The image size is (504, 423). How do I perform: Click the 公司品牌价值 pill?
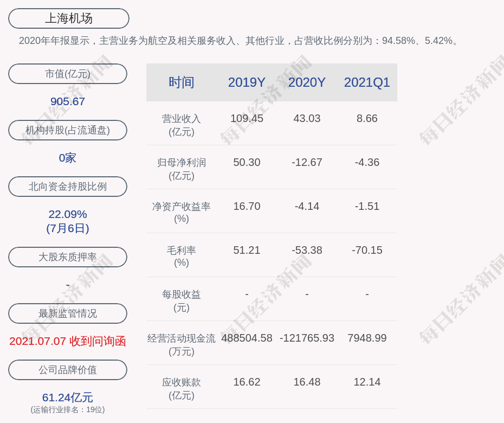click(68, 370)
